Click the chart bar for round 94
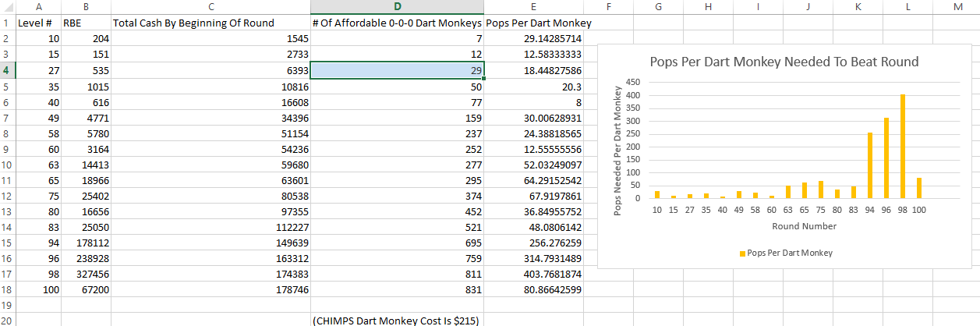Screen dimensions: 980x326 (870, 165)
